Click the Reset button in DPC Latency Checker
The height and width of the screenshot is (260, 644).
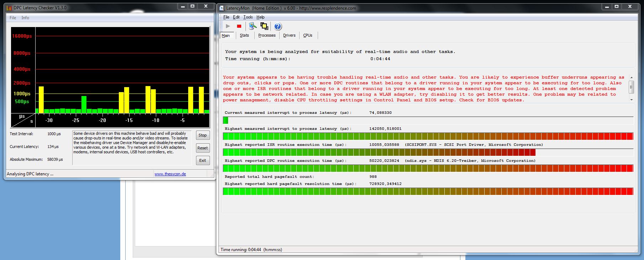pos(202,148)
